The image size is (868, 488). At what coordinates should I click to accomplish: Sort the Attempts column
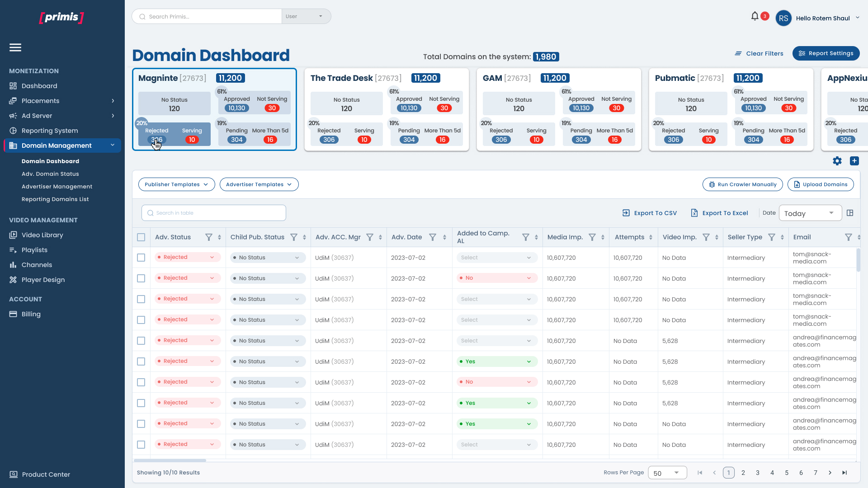651,237
